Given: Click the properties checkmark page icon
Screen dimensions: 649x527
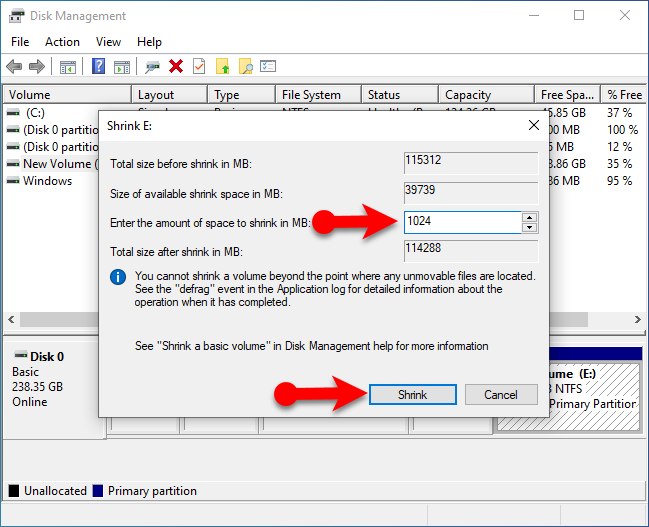Looking at the screenshot, I should coord(199,67).
